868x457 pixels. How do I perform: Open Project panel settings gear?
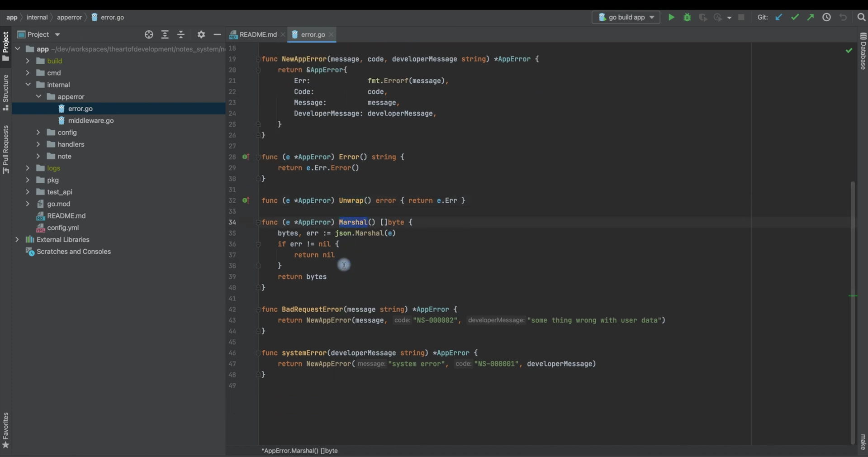201,34
